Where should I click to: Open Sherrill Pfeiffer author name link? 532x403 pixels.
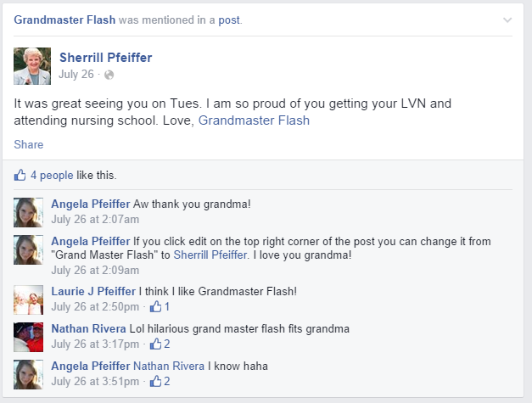click(x=106, y=58)
